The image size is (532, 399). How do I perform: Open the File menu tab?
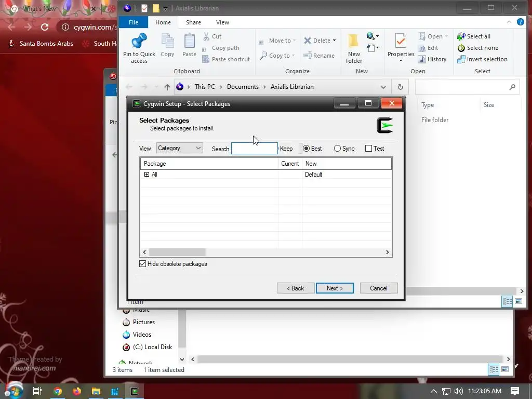point(134,22)
